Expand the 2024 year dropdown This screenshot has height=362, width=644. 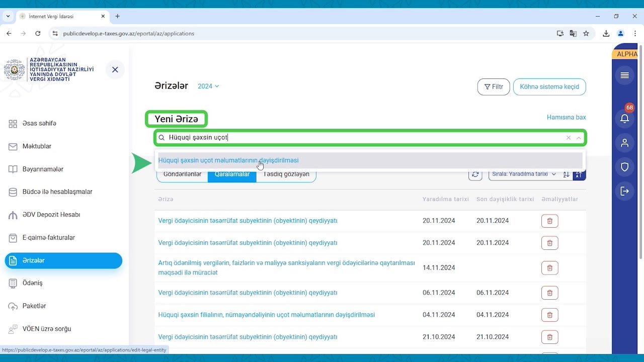[208, 86]
